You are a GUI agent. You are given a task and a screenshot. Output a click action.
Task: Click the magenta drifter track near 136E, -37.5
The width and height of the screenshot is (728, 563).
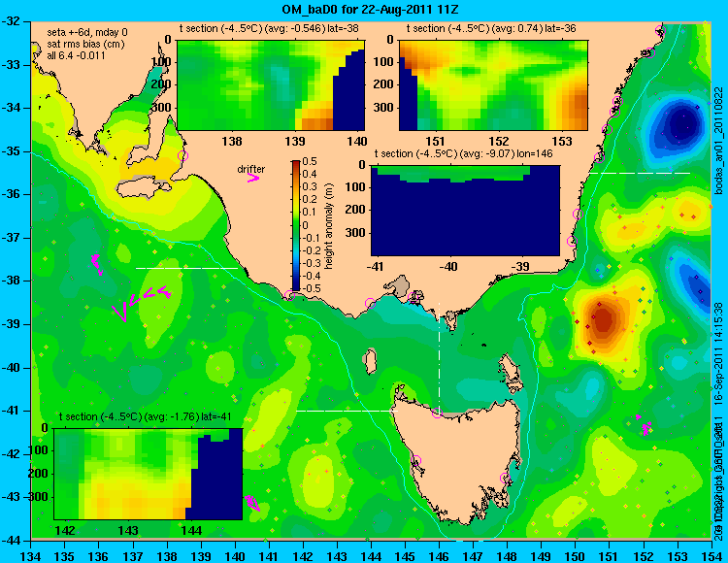(96, 265)
